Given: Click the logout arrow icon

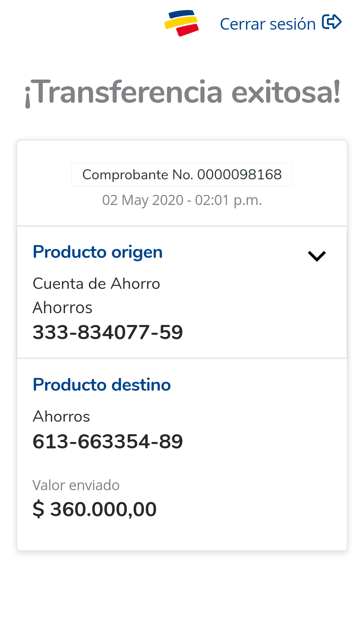Looking at the screenshot, I should tap(332, 22).
